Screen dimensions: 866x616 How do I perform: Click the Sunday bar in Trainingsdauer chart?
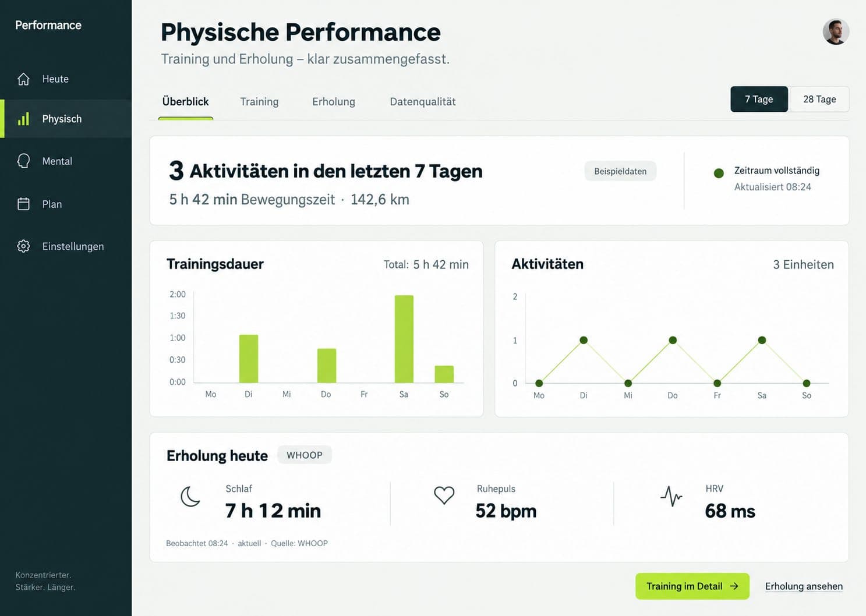444,374
